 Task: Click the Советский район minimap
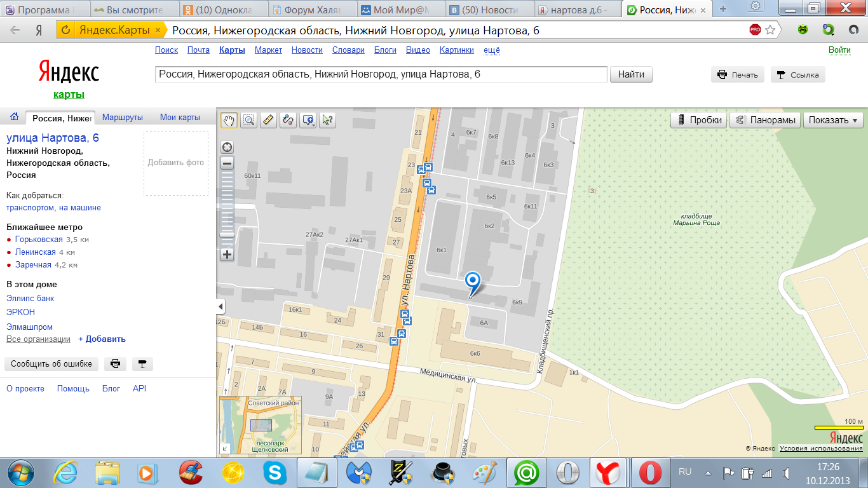coord(261,425)
